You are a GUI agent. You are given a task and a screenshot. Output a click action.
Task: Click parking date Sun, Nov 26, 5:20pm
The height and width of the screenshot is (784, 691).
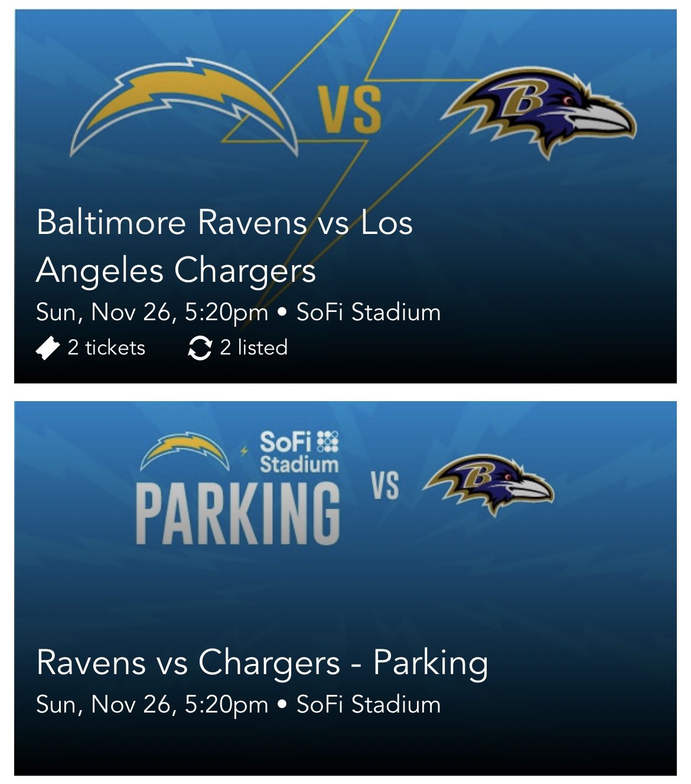pyautogui.click(x=152, y=704)
